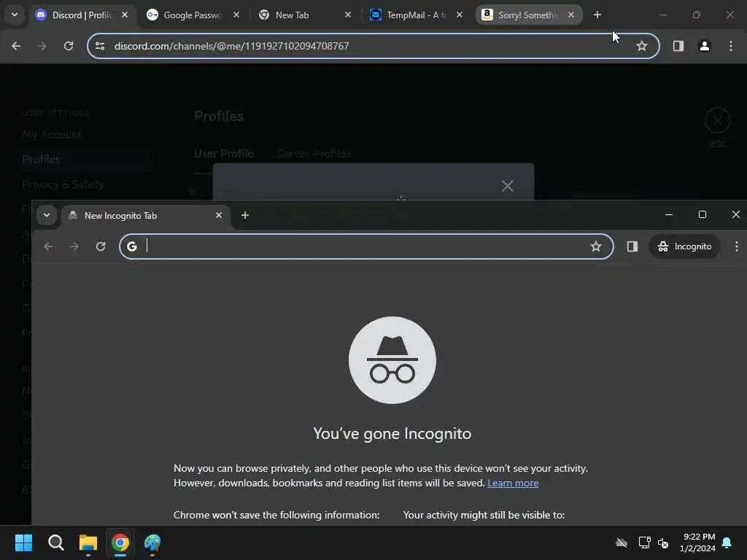The image size is (747, 560).
Task: Expand tab search dropdown in Incognito window
Action: click(x=47, y=215)
